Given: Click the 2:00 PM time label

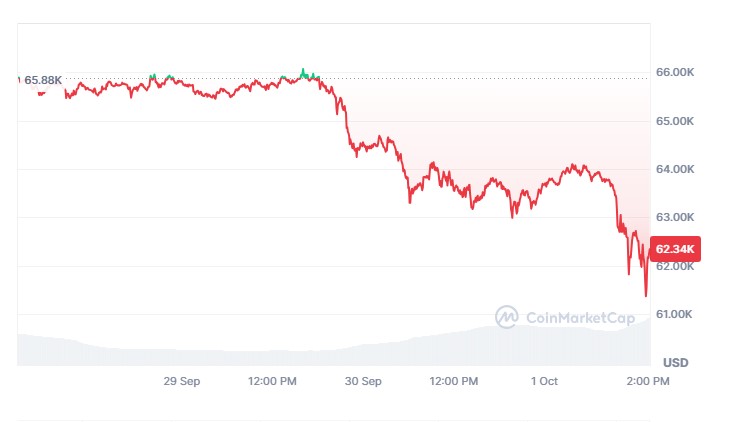Looking at the screenshot, I should tap(634, 381).
